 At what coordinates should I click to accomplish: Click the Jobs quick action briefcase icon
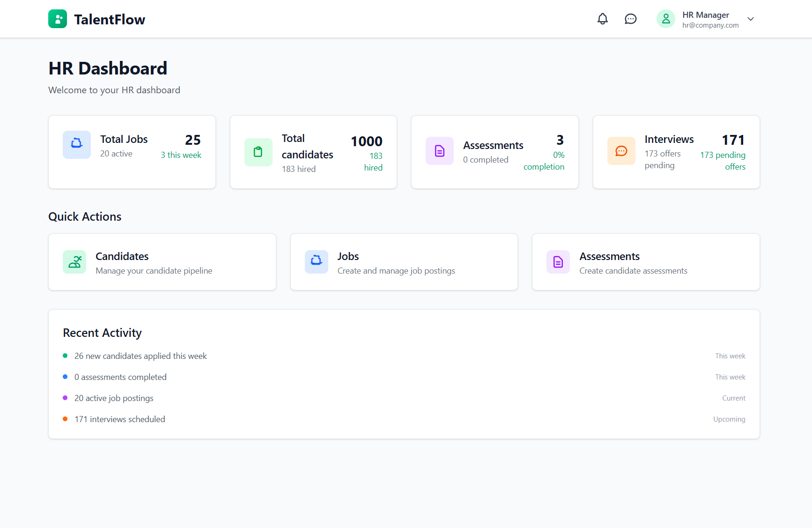pyautogui.click(x=317, y=262)
